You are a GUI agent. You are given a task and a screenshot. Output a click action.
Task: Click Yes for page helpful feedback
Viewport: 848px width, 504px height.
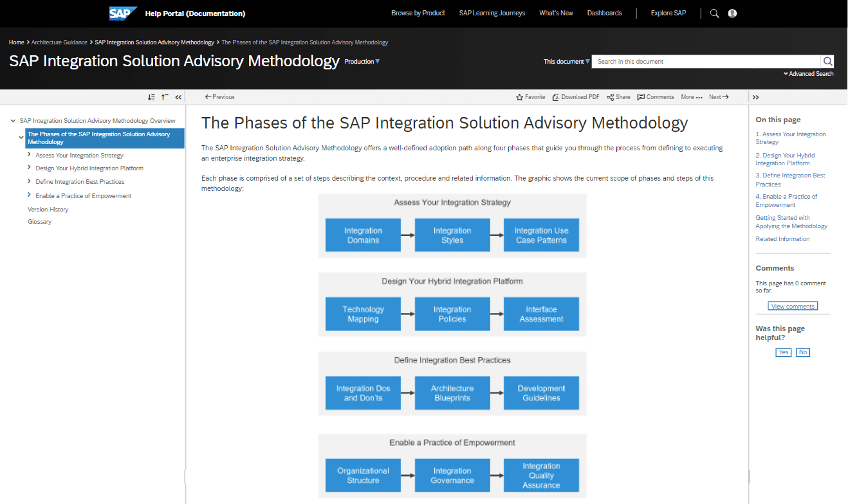tap(783, 352)
